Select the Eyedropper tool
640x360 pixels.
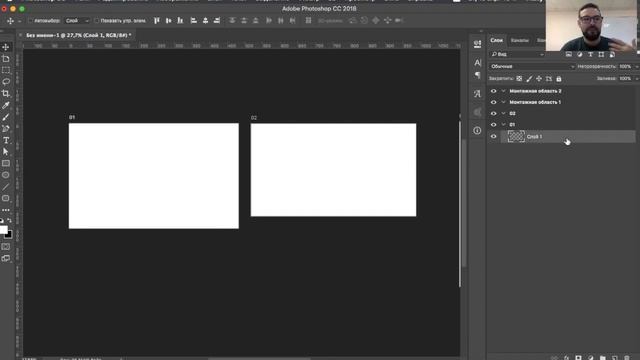point(6,105)
